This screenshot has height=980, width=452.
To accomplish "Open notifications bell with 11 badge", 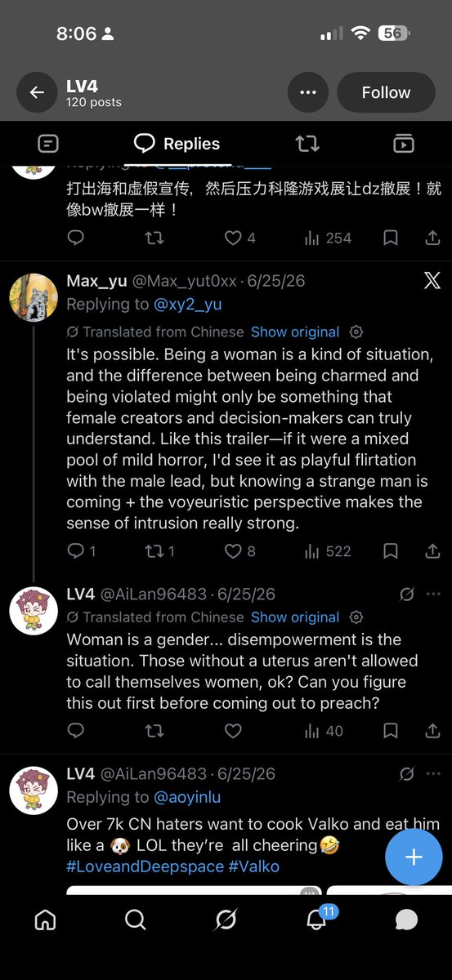I will click(x=317, y=919).
